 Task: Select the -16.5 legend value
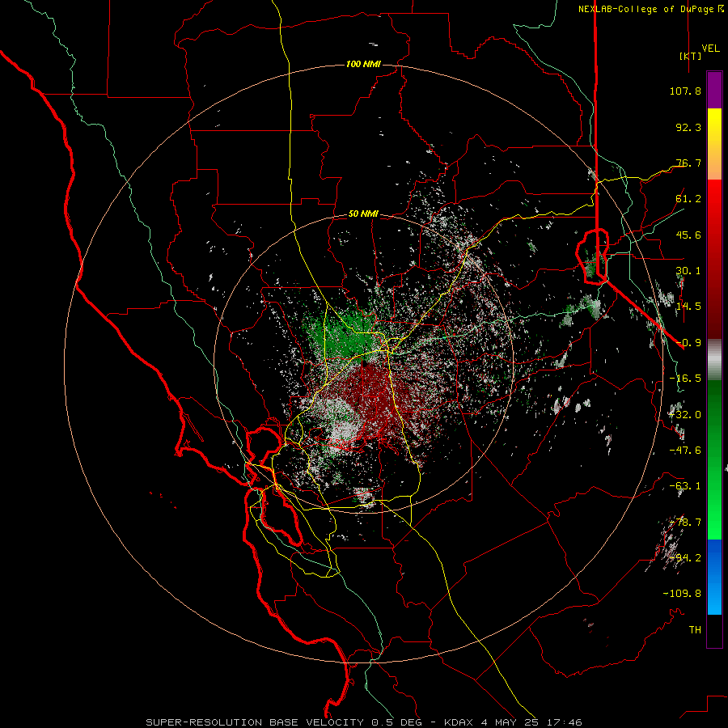[x=685, y=379]
